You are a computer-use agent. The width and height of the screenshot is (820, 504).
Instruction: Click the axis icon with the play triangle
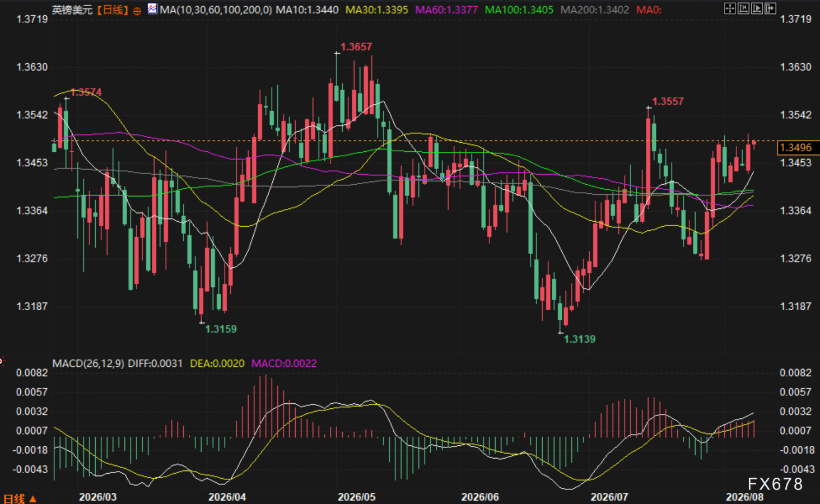(757, 8)
